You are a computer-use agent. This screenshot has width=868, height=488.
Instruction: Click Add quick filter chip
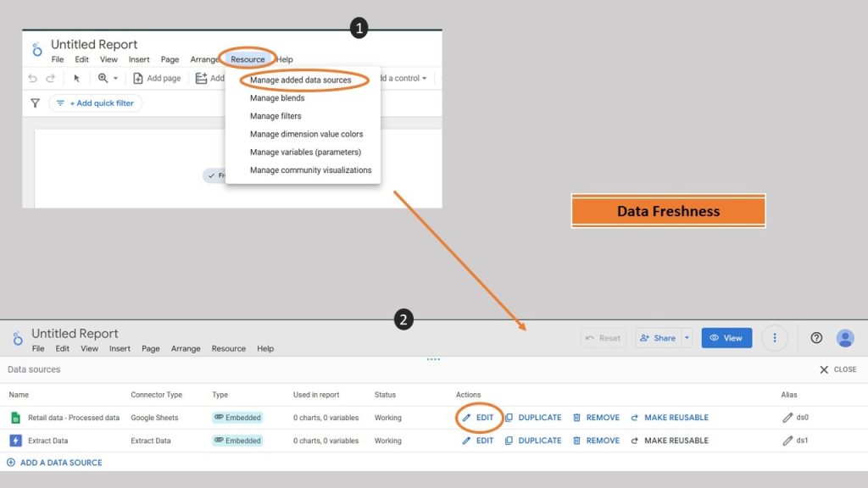click(x=95, y=103)
